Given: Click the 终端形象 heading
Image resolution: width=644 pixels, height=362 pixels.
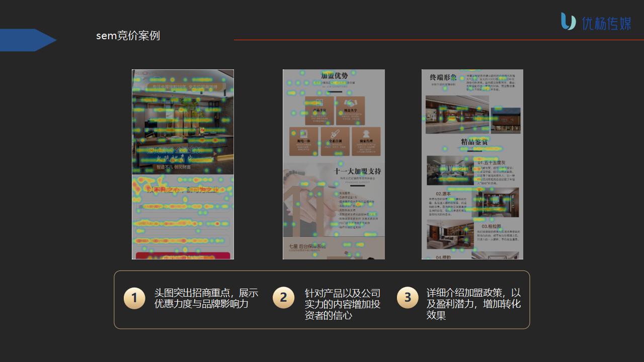Looking at the screenshot, I should (443, 77).
